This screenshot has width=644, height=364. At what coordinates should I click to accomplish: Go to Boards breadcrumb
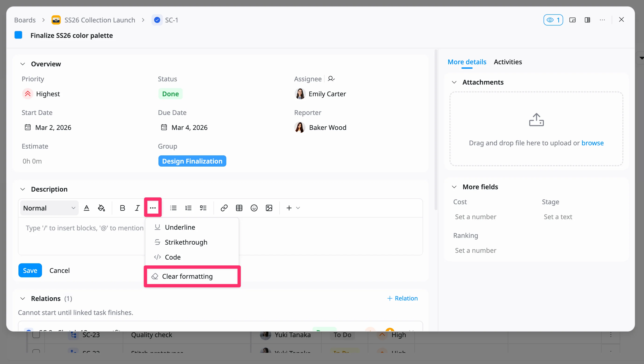point(25,20)
